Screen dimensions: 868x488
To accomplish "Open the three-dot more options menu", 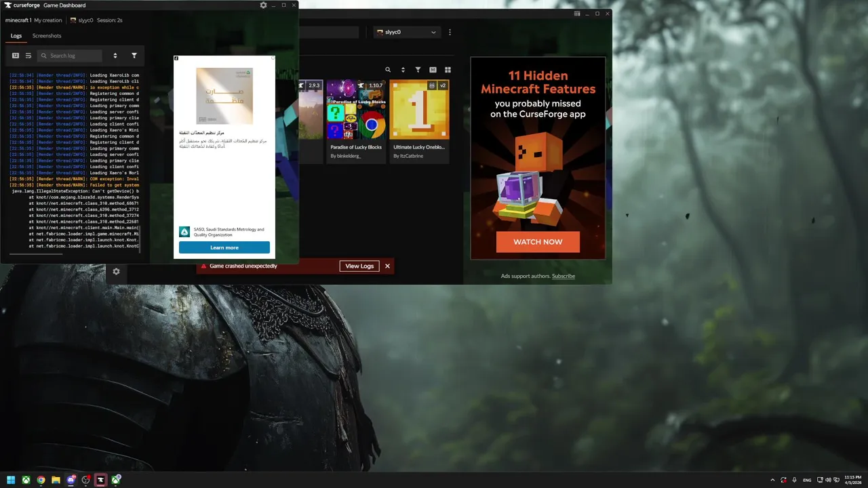I will (x=450, y=32).
